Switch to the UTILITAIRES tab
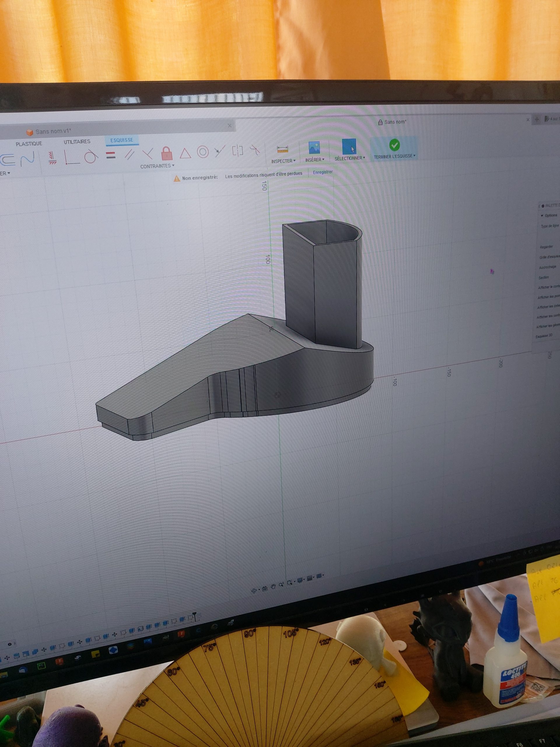The height and width of the screenshot is (747, 560). [77, 142]
